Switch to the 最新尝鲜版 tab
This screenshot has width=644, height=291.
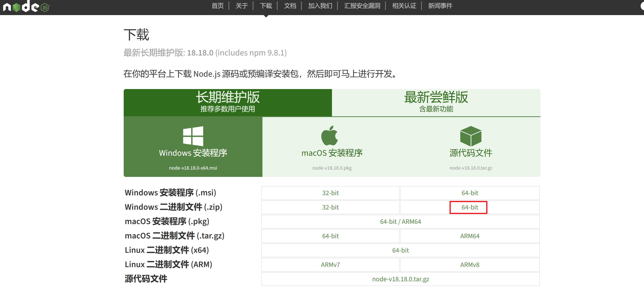tap(435, 102)
